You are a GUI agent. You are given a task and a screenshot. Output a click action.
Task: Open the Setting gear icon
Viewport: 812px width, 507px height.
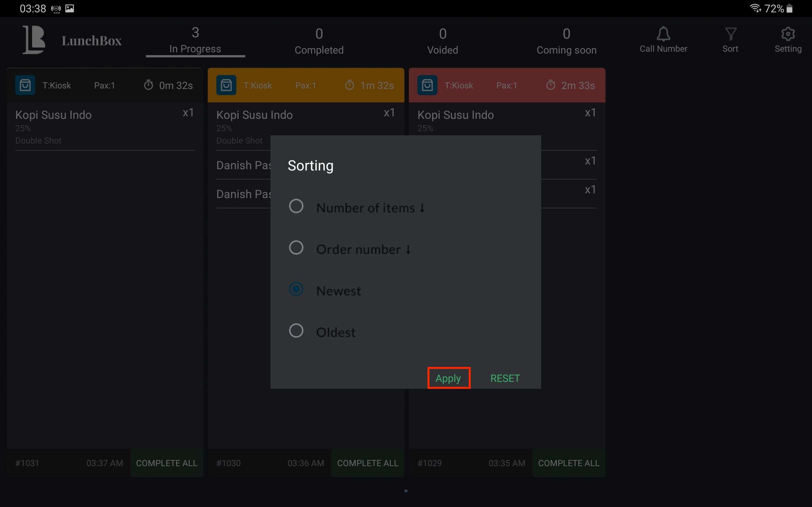(x=788, y=34)
